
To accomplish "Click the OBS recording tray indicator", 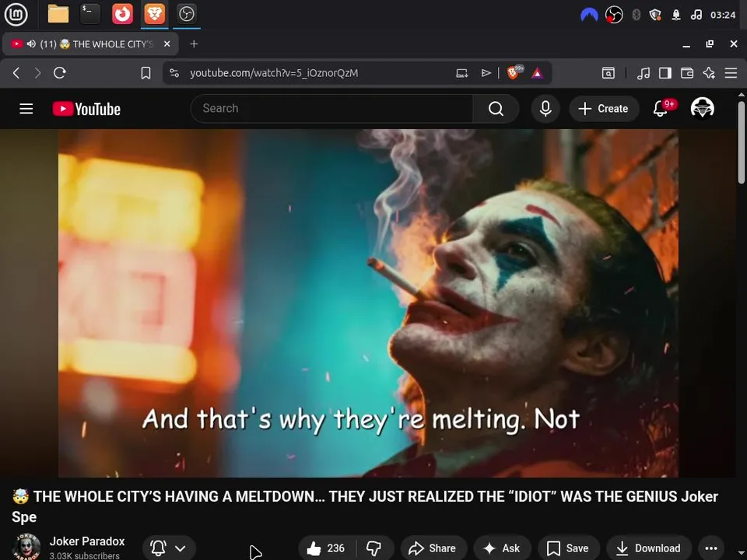I will click(614, 16).
